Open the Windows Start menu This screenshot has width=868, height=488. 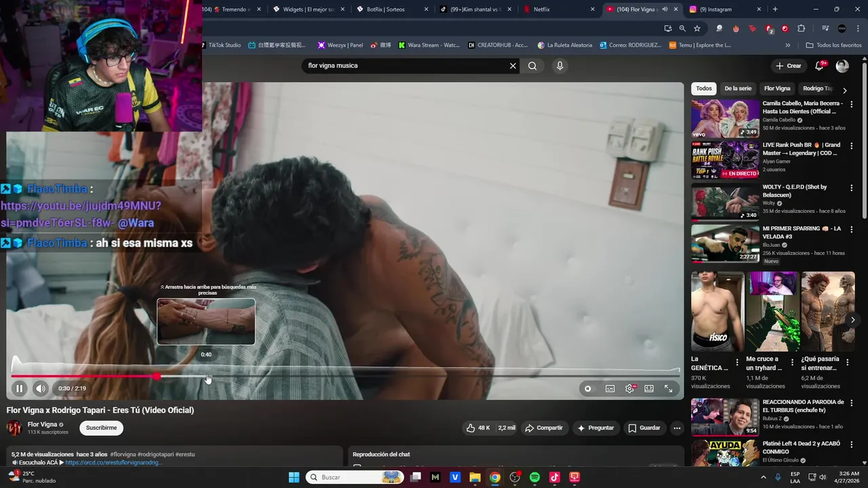pos(294,477)
